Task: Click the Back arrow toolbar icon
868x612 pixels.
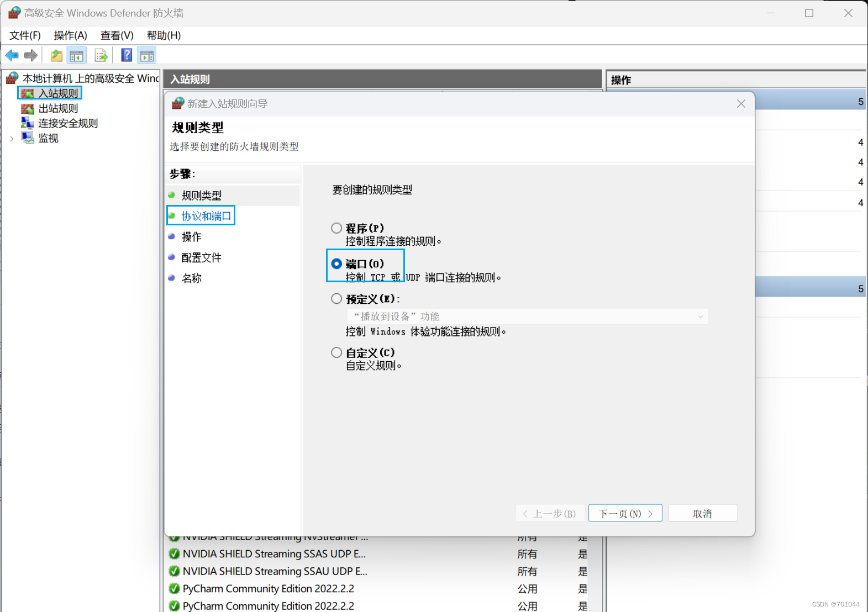Action: click(12, 55)
